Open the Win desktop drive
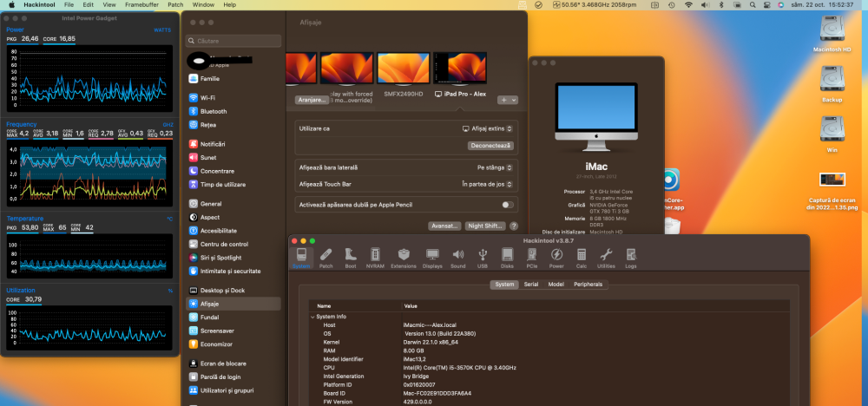 (x=832, y=134)
